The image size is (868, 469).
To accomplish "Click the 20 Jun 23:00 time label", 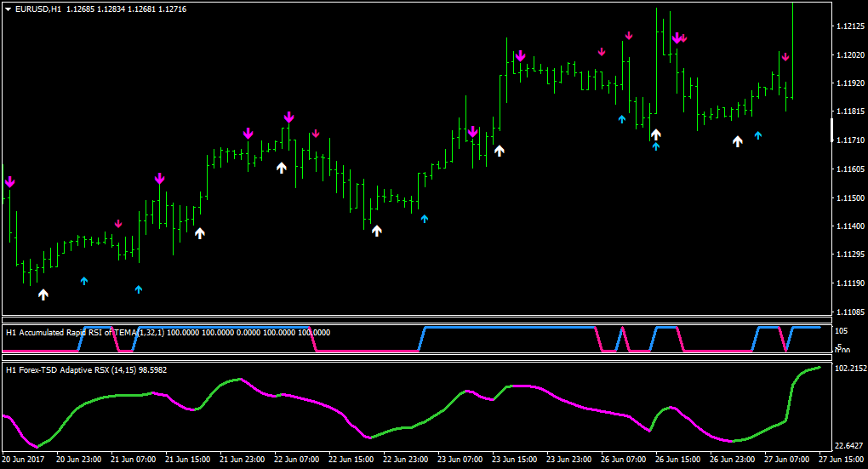I will pos(78,459).
